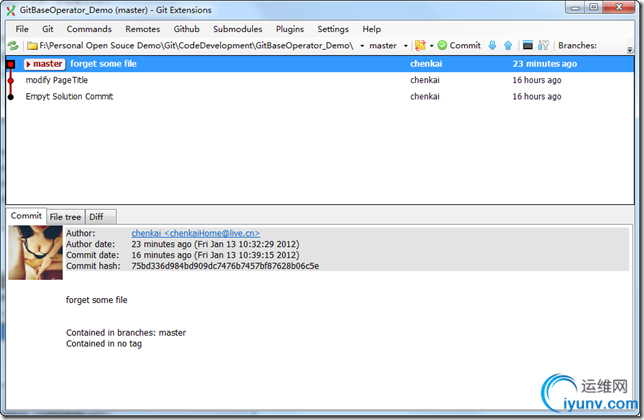Open the Settings menu
The width and height of the screenshot is (644, 420).
(333, 29)
